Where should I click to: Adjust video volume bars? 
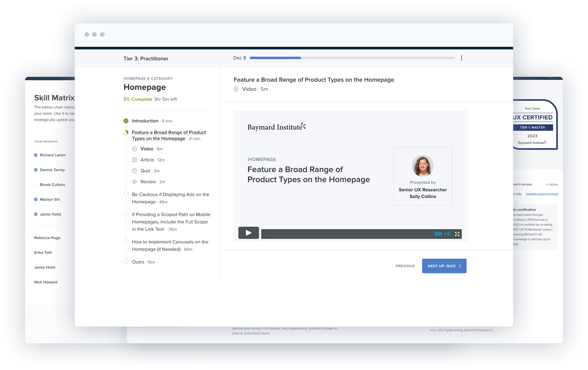(x=438, y=234)
